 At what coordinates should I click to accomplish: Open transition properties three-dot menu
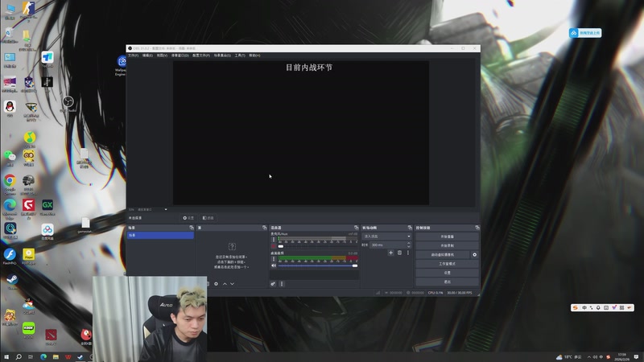408,253
